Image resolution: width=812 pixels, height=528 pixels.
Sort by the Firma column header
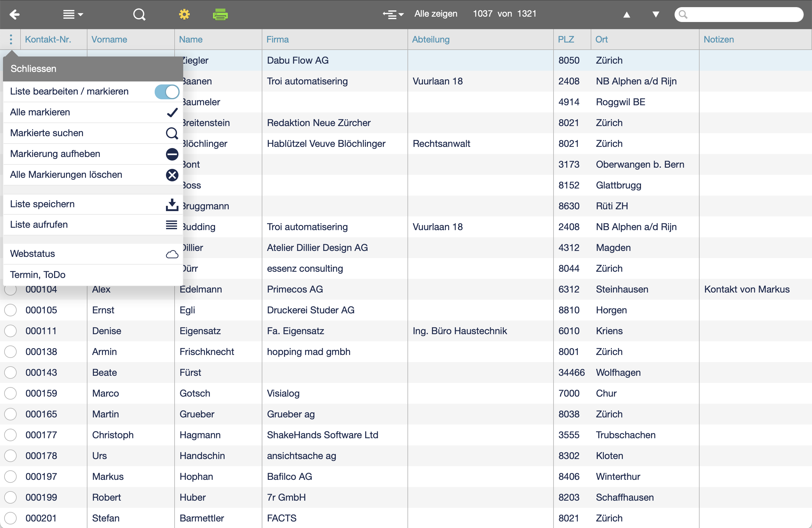coord(278,39)
